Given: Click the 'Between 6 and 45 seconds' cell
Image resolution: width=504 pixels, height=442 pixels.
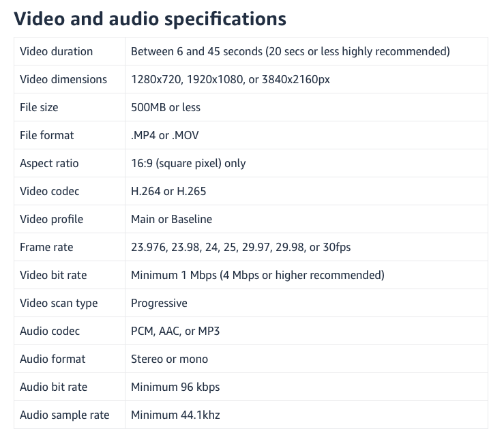Looking at the screenshot, I should pos(306,51).
